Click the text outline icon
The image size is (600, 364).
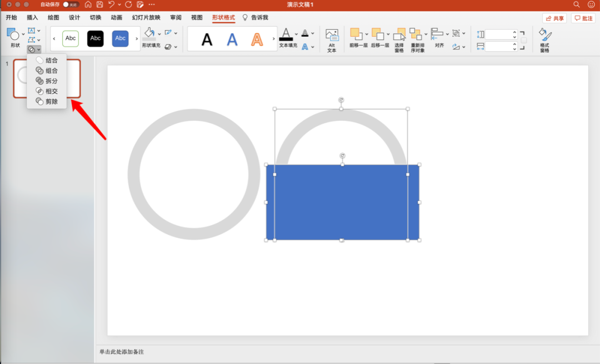(305, 33)
